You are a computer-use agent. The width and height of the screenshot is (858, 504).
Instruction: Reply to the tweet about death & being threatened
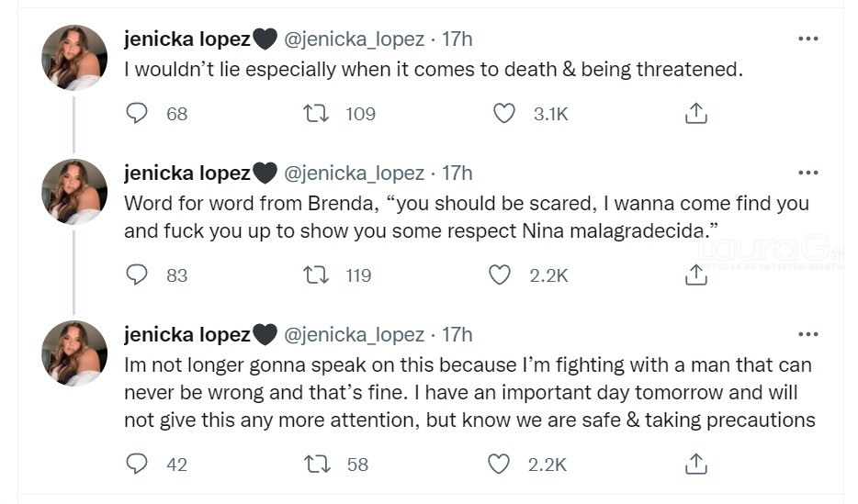point(137,113)
